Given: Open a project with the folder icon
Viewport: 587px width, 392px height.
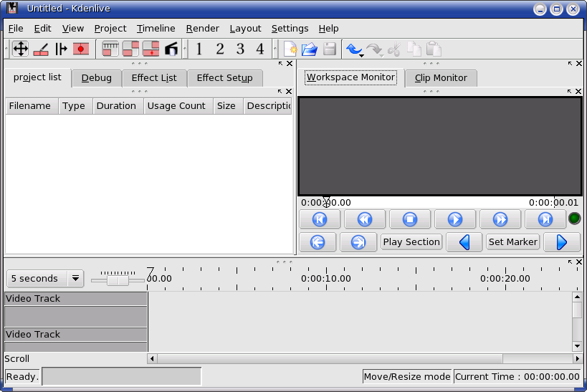Looking at the screenshot, I should tap(310, 49).
